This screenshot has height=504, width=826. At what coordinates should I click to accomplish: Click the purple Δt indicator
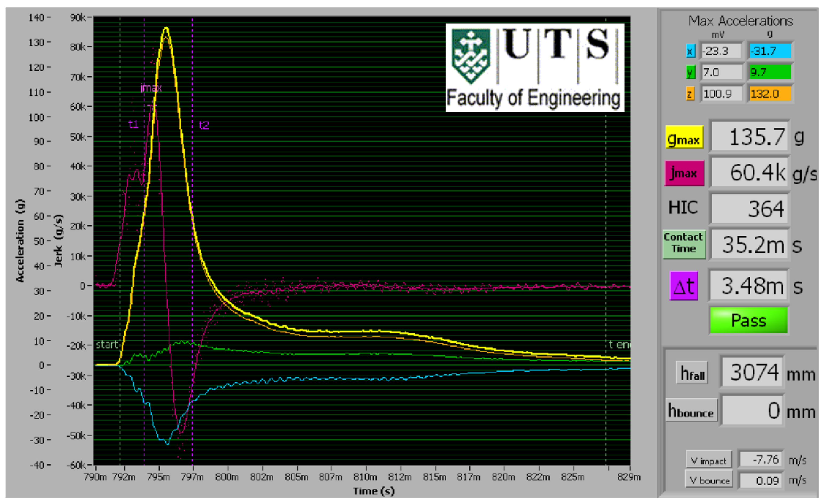click(x=684, y=286)
